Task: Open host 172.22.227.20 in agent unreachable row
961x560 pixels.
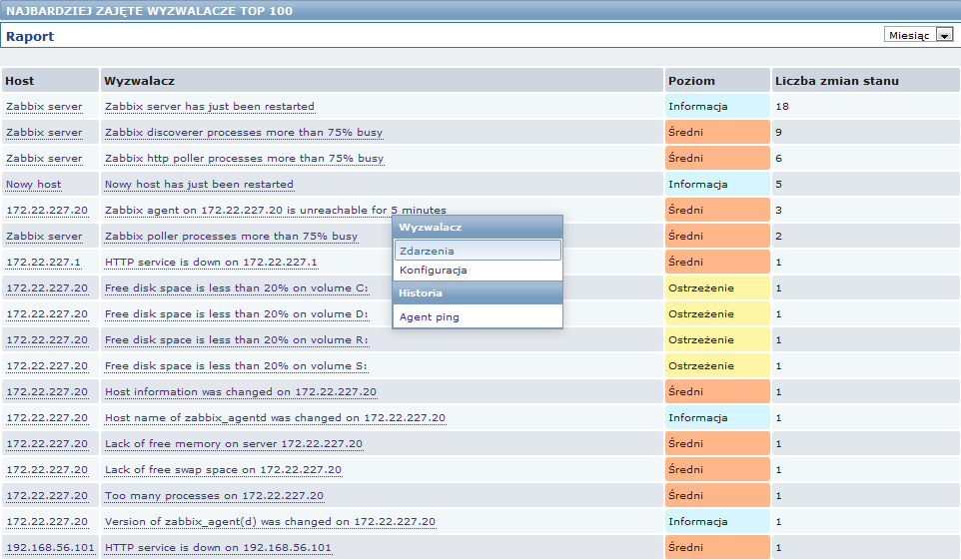Action: [x=47, y=211]
